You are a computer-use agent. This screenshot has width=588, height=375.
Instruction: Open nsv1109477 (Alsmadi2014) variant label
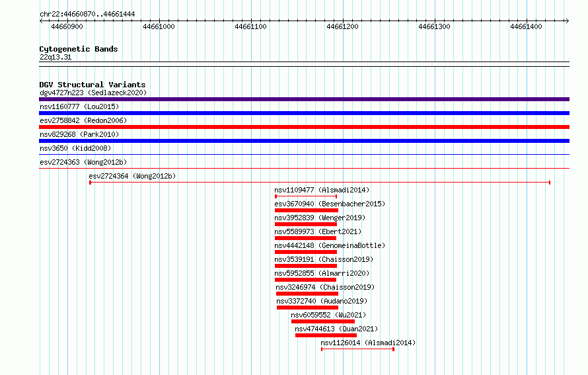(x=322, y=190)
